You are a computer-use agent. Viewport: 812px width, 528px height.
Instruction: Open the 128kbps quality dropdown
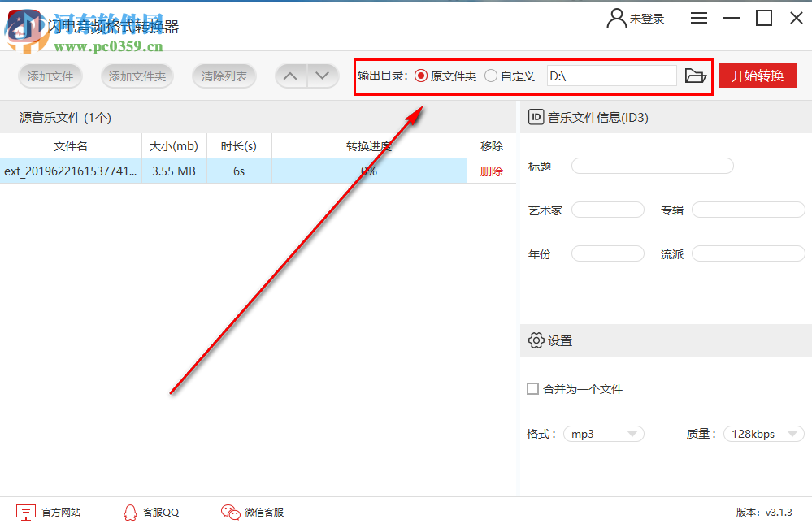(762, 433)
